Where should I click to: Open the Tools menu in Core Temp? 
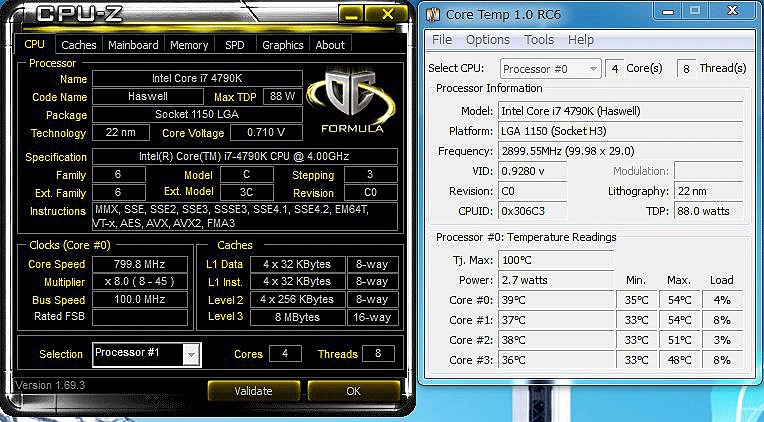pos(539,39)
